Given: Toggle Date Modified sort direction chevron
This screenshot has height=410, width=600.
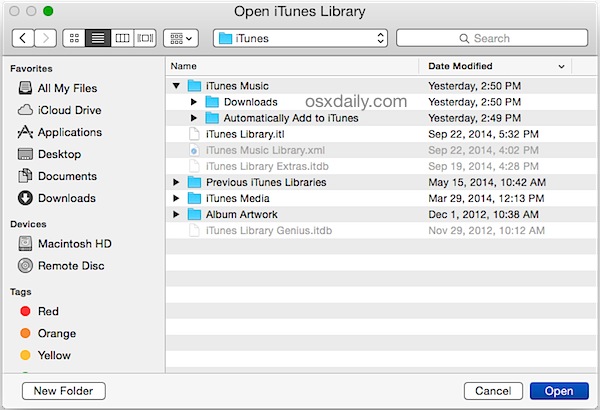Looking at the screenshot, I should [x=561, y=67].
